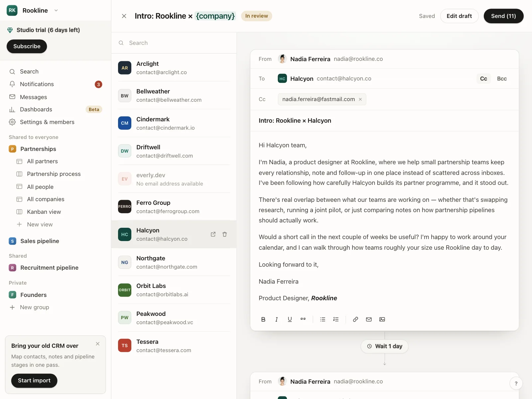
Task: Select the Ferro Group recipient
Action: (174, 207)
